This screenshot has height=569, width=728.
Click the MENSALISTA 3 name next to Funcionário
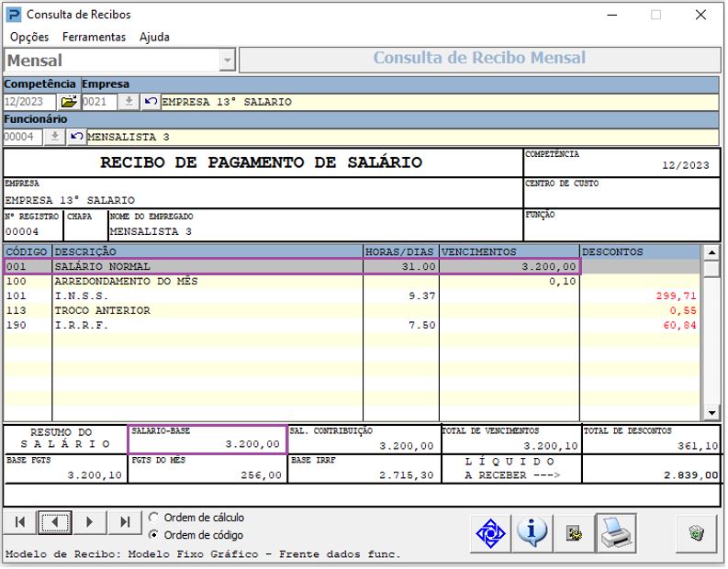[402, 137]
